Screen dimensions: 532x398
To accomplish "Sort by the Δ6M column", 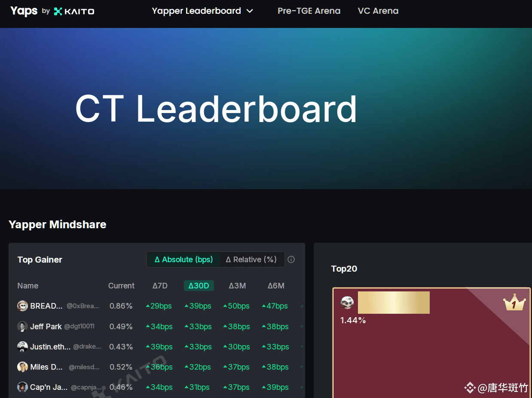I will [276, 286].
